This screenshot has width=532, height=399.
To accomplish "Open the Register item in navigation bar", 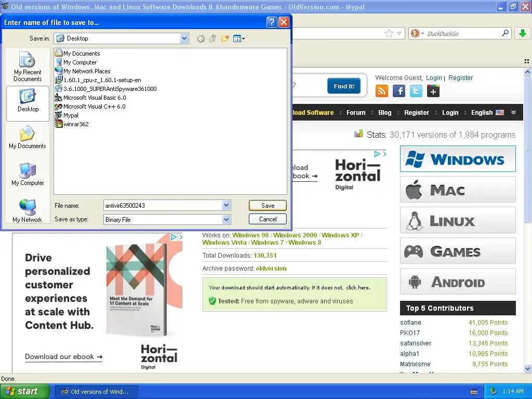I will pos(416,112).
